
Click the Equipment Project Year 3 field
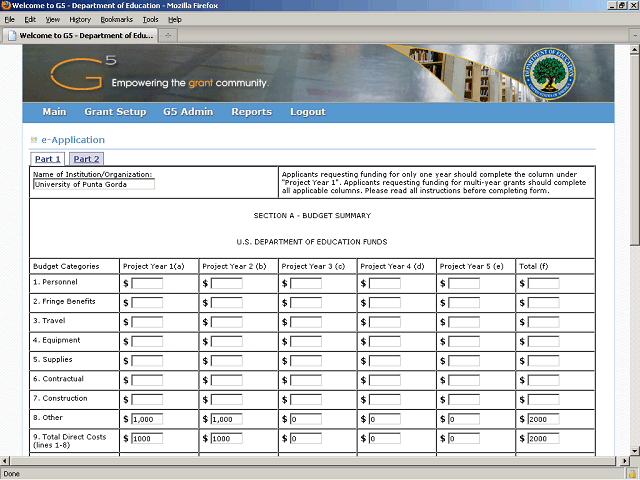(306, 342)
